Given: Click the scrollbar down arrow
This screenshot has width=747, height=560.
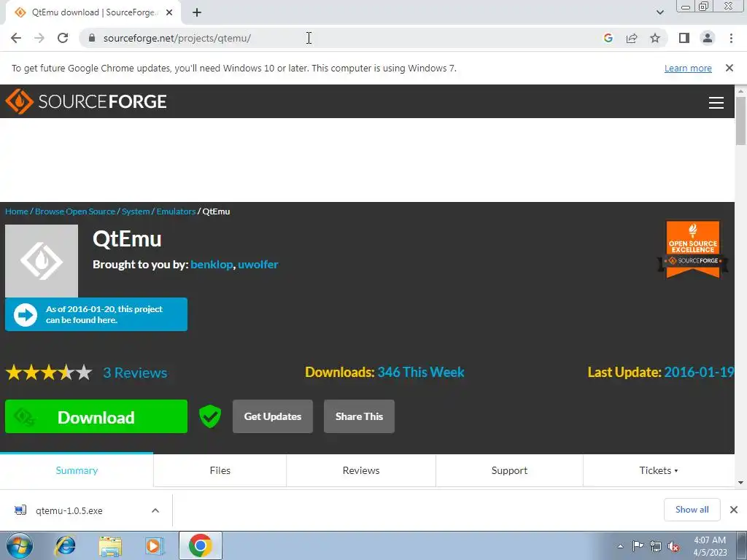Looking at the screenshot, I should [740, 483].
